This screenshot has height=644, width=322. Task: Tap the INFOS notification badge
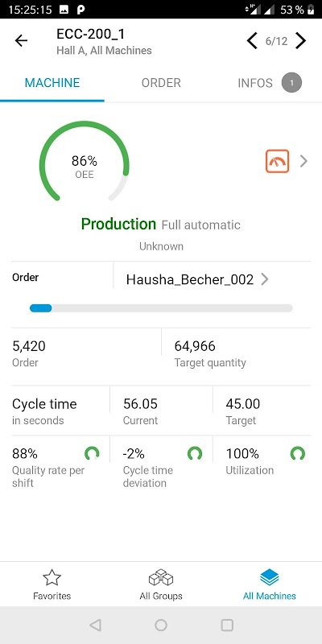(291, 83)
